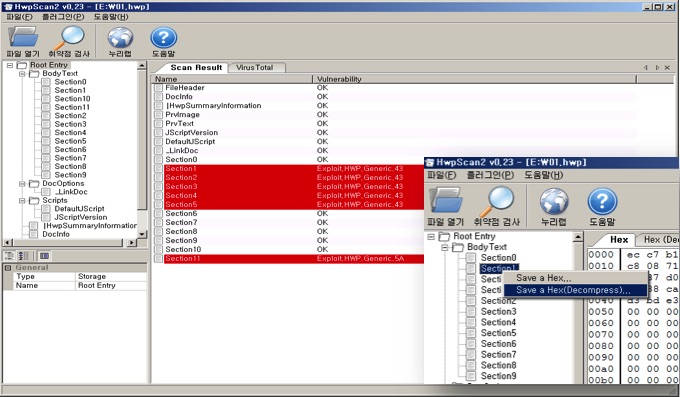Select JScriptVersion in main tree
The image size is (680, 397).
click(81, 217)
